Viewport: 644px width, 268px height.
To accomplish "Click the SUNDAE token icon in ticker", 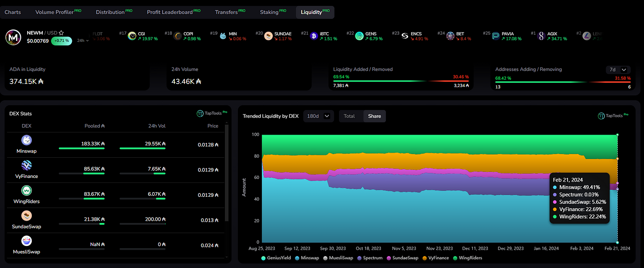I will (269, 36).
